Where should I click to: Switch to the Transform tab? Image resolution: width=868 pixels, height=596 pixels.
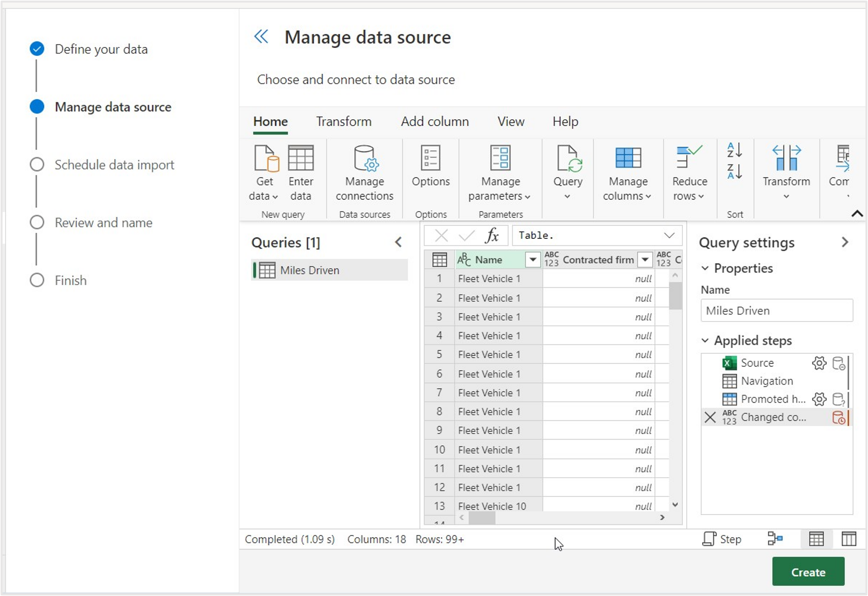pyautogui.click(x=344, y=122)
